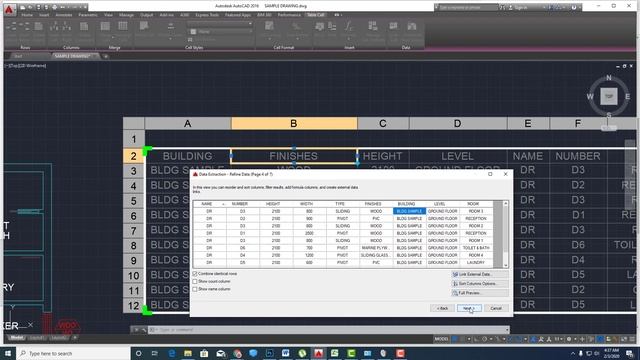
Task: Click the ViewCube TOP face
Action: 609,96
